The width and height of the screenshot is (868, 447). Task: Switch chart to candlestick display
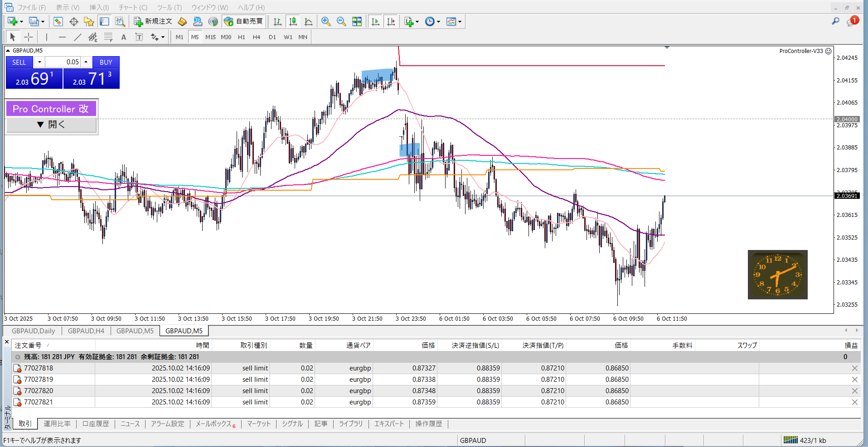(293, 21)
